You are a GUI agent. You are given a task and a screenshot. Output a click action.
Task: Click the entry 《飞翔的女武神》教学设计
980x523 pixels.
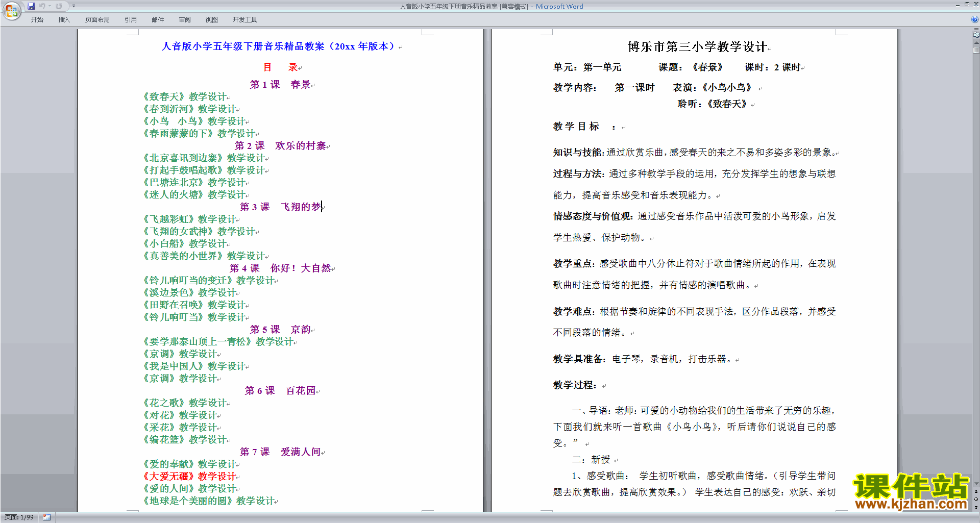coord(199,232)
